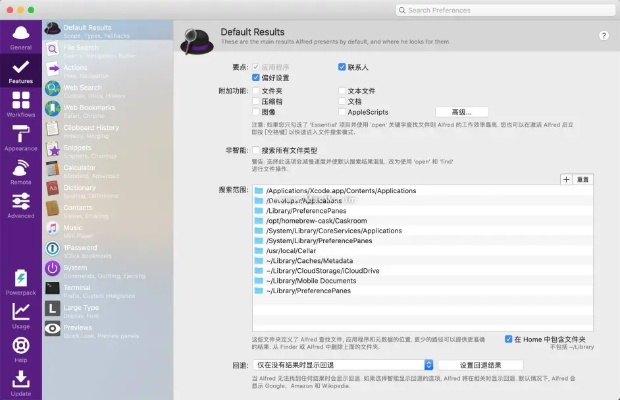Click the 高级... button
The image size is (620, 400).
(461, 112)
